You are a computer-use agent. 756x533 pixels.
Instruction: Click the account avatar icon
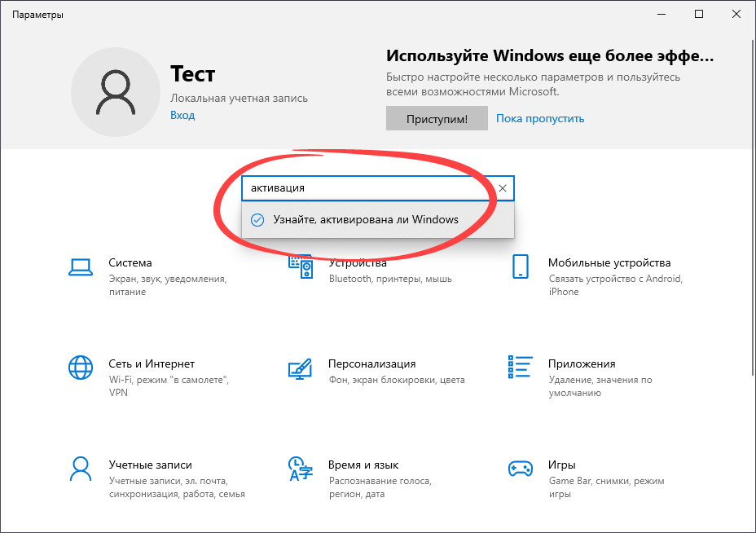(116, 92)
